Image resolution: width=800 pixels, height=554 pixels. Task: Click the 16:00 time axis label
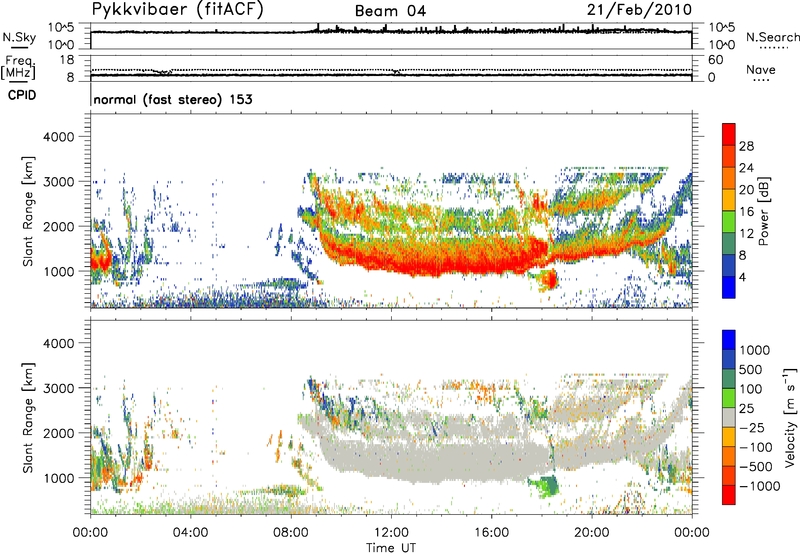[x=491, y=533]
